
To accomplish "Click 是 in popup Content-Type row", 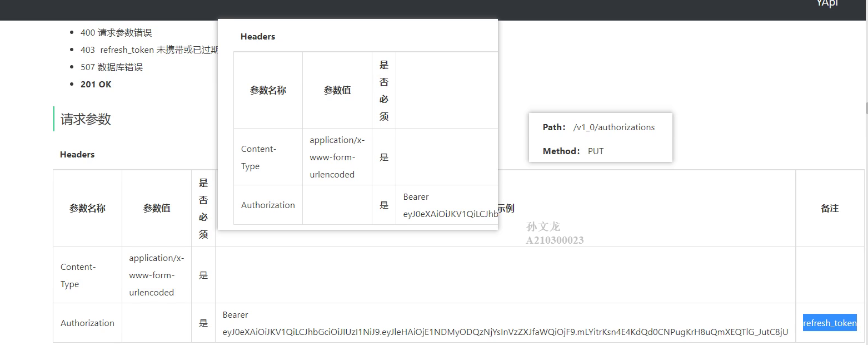I will coord(384,157).
